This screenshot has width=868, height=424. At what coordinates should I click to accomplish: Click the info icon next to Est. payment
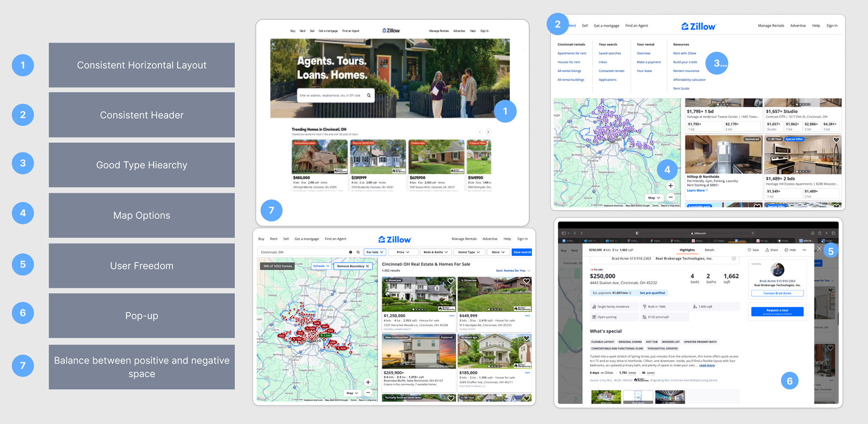point(630,293)
